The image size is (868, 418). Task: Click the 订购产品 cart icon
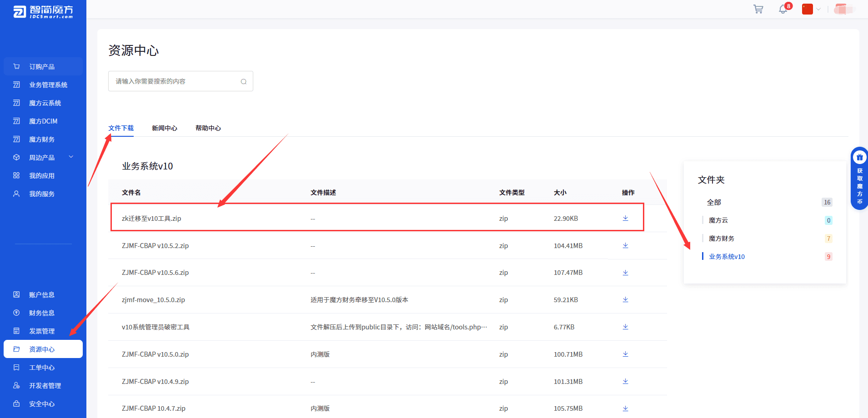click(16, 66)
